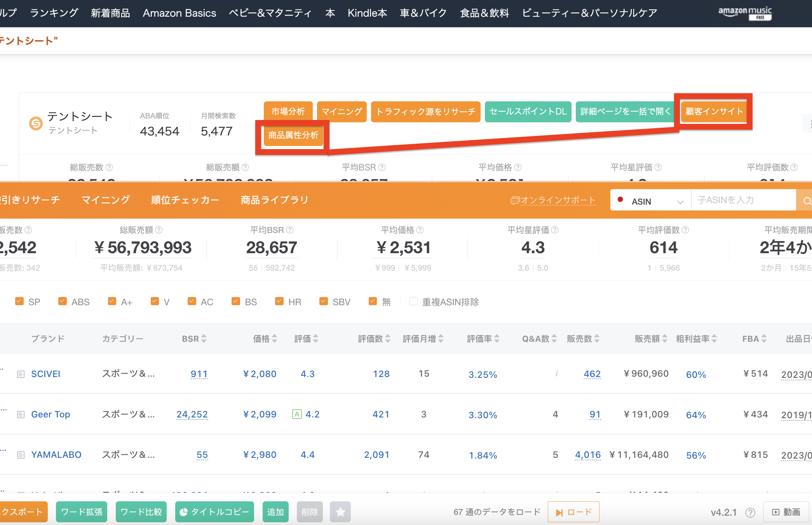Sort by Q&A数 column arrows

pos(554,339)
